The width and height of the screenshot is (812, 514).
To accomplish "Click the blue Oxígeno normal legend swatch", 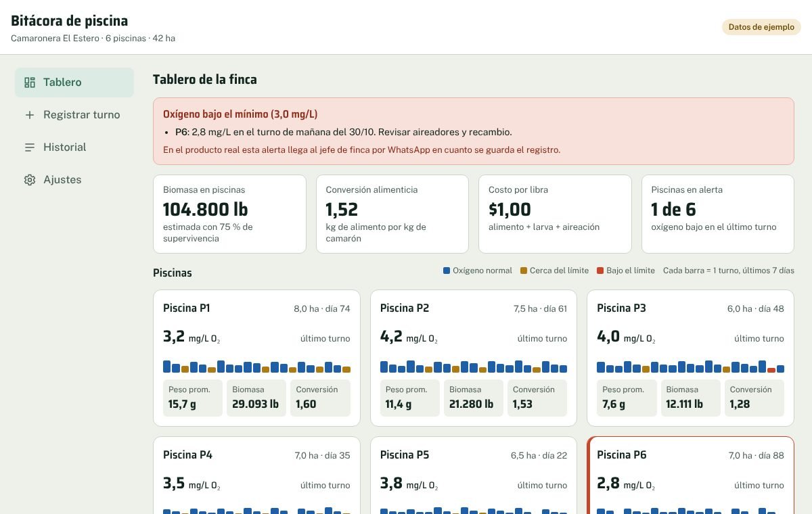I will tap(447, 271).
